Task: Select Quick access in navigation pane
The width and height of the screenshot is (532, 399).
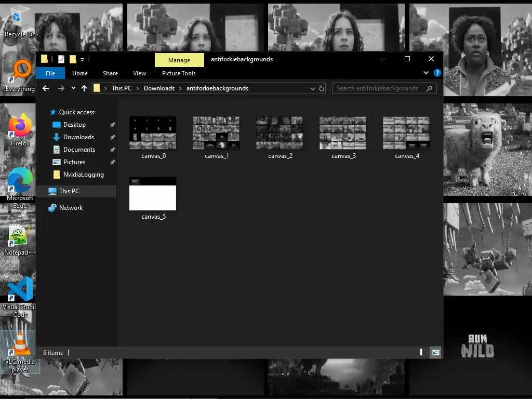Action: [77, 112]
